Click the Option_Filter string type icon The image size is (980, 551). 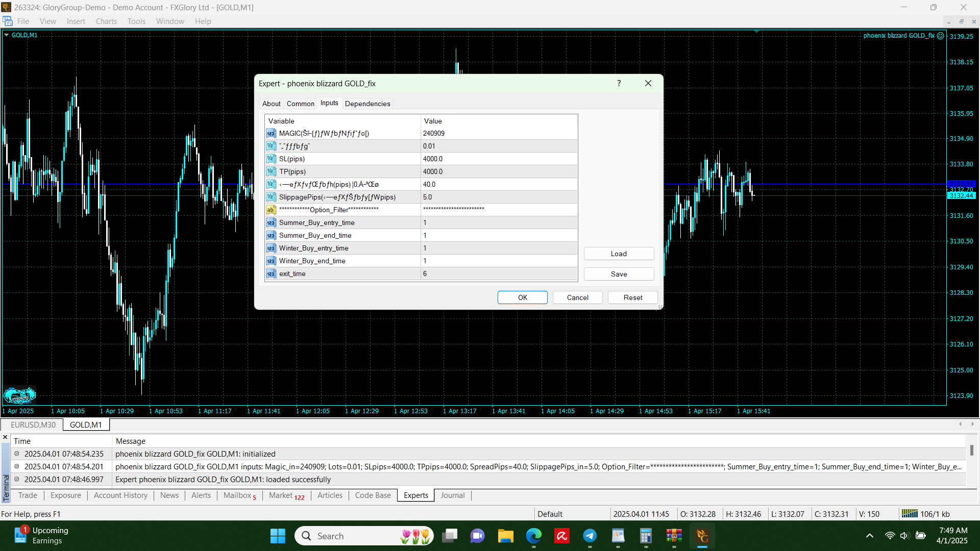271,210
